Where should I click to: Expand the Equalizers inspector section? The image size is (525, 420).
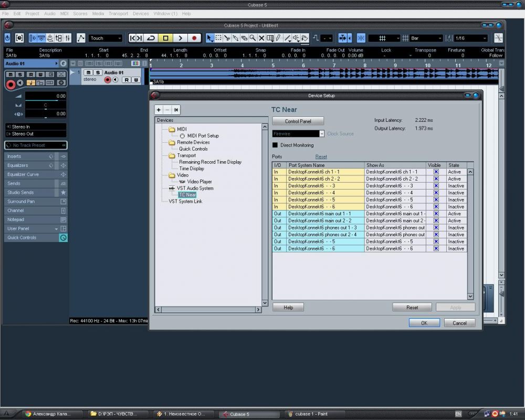pos(29,165)
